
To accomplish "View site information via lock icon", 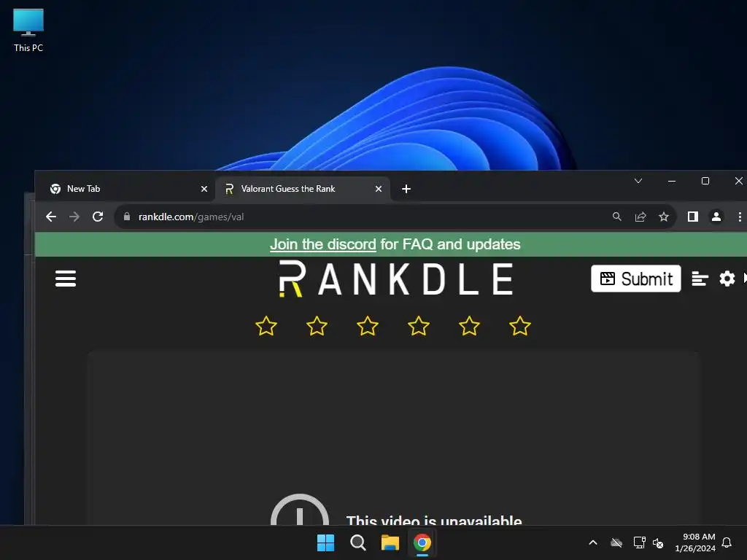I will 127,217.
